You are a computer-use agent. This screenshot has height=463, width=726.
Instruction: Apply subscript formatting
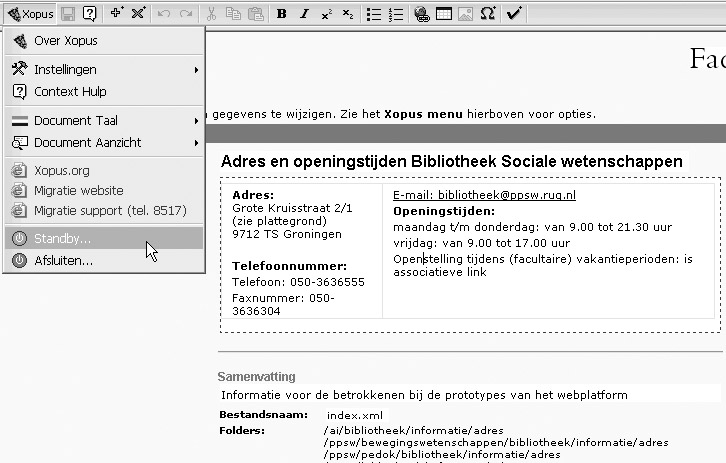pos(348,14)
